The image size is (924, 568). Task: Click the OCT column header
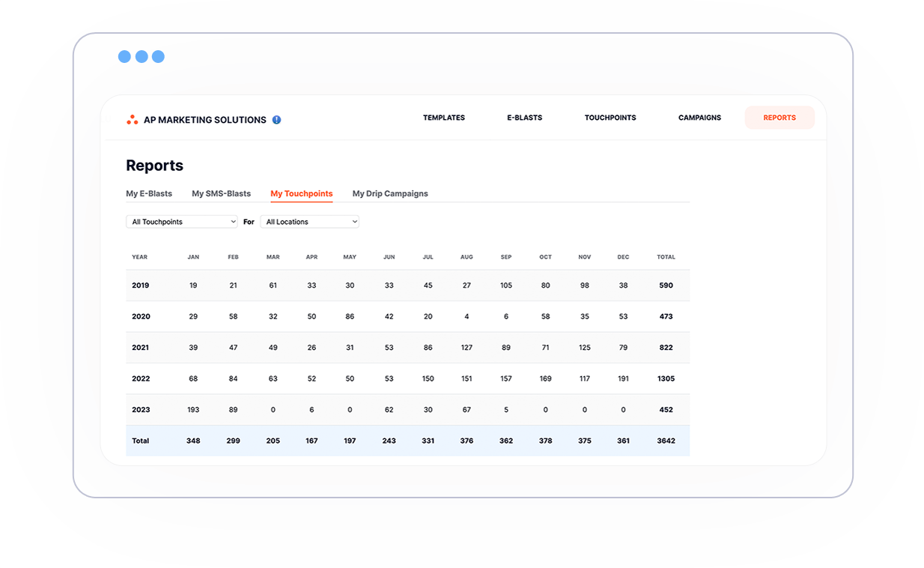click(x=546, y=257)
